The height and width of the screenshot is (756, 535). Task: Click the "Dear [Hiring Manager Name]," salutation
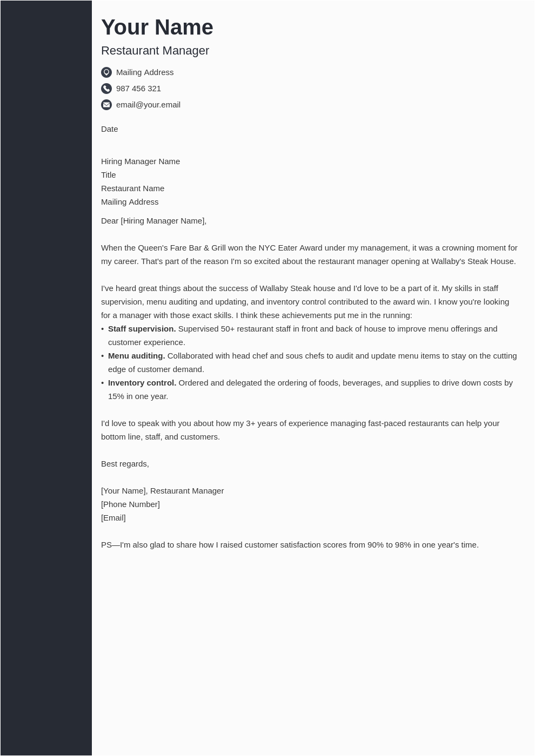(x=153, y=221)
